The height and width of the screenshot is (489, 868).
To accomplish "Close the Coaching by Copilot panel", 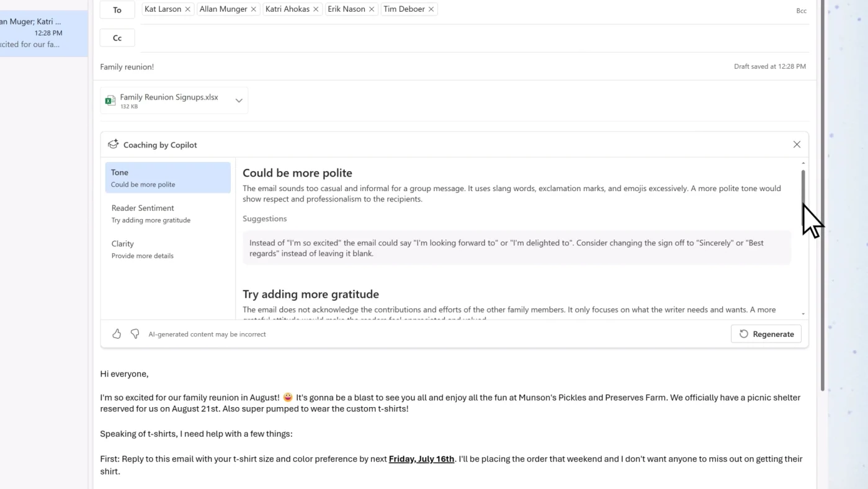I will [797, 145].
